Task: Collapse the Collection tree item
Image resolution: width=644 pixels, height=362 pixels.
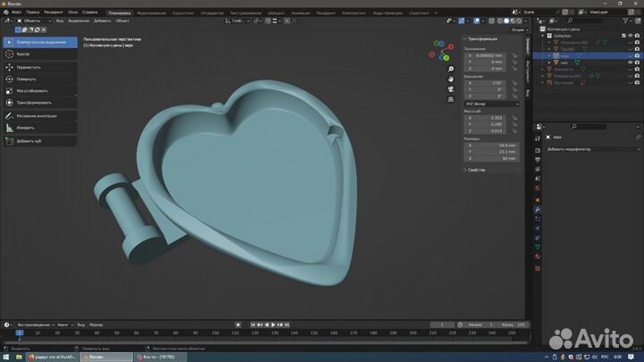Action: [543, 36]
